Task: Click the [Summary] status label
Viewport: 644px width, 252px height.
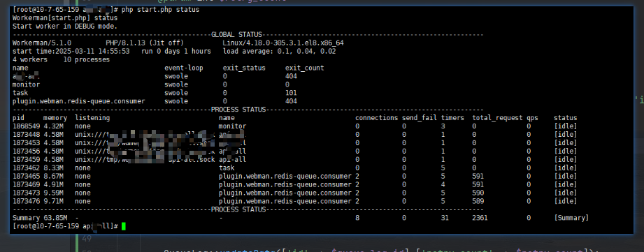Action: click(x=571, y=218)
